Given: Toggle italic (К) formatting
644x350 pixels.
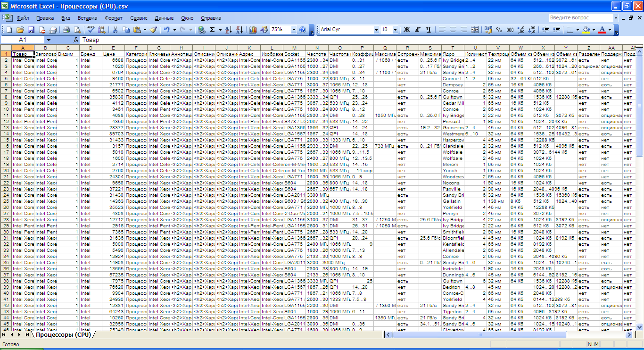Looking at the screenshot, I should coord(417,29).
